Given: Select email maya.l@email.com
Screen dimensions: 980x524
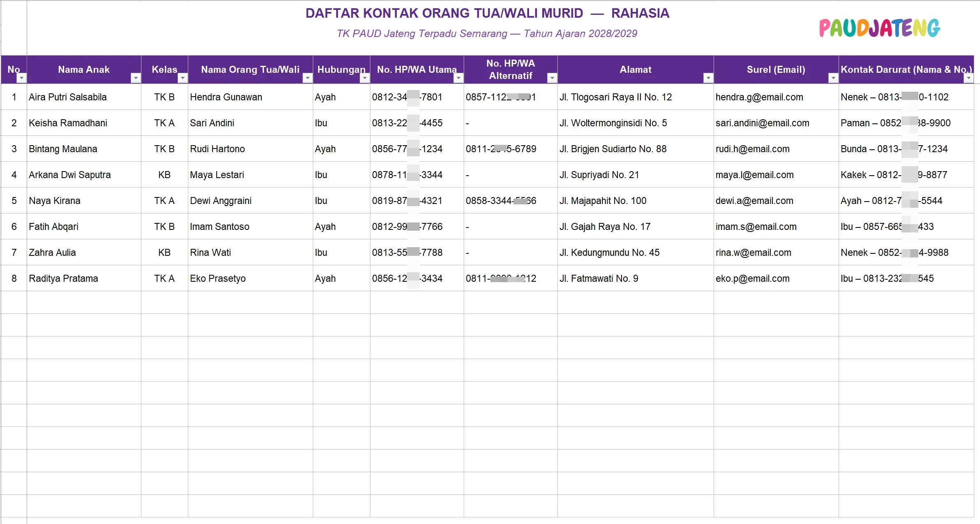Looking at the screenshot, I should coord(776,175).
